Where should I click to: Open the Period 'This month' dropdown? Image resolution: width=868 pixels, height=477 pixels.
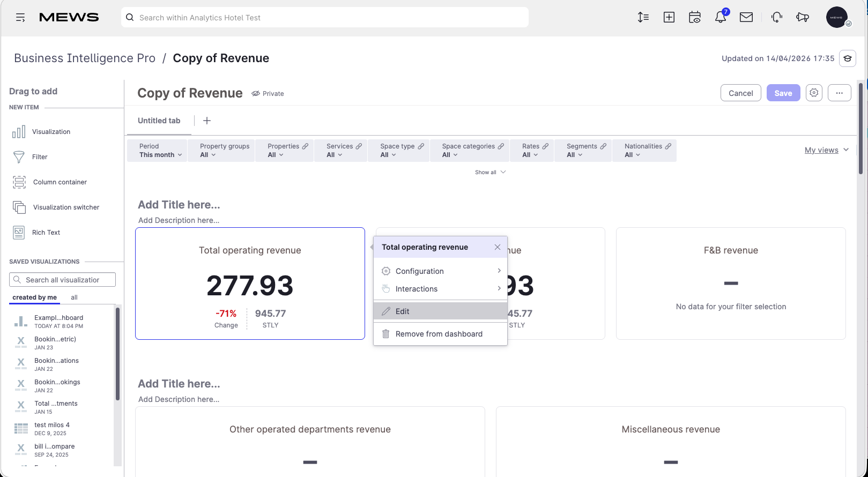[158, 151]
